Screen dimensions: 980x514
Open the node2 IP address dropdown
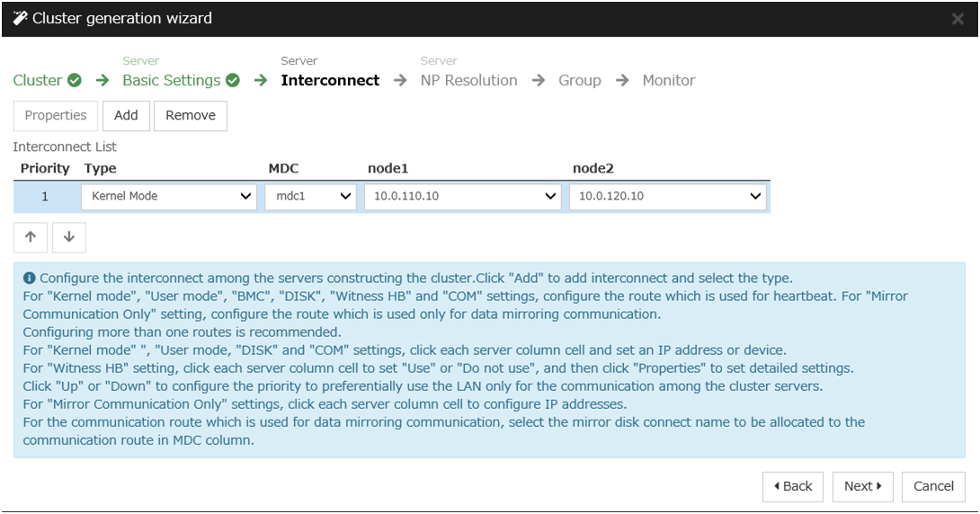click(x=667, y=196)
